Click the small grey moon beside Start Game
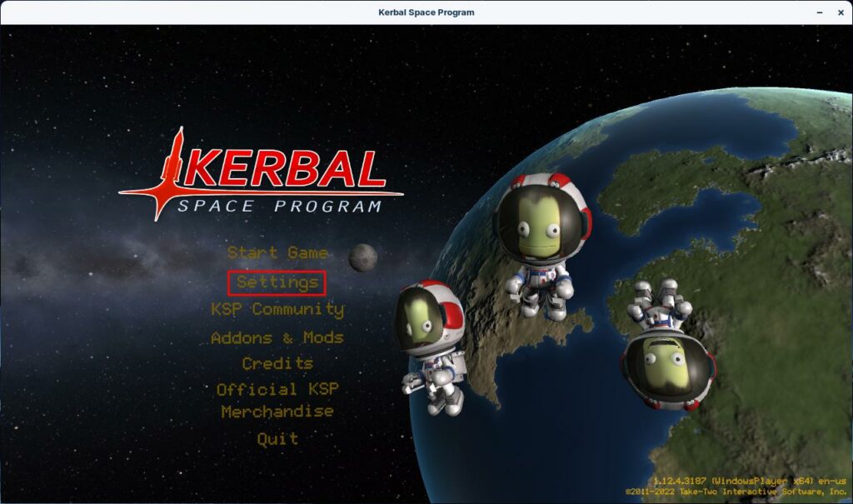The height and width of the screenshot is (504, 853). (362, 257)
